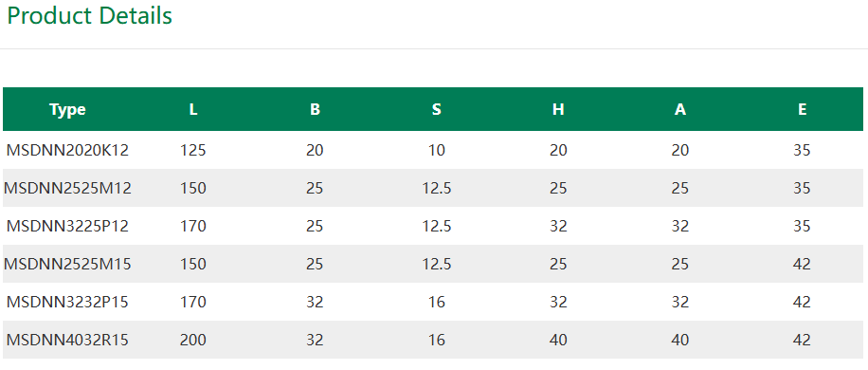The height and width of the screenshot is (370, 868).
Task: Click the Product Details heading
Action: click(90, 16)
